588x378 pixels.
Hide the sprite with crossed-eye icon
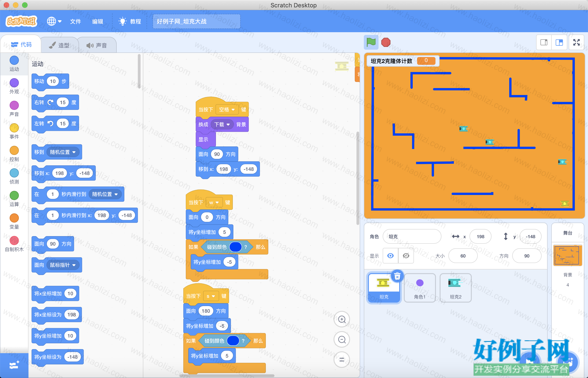pos(406,256)
